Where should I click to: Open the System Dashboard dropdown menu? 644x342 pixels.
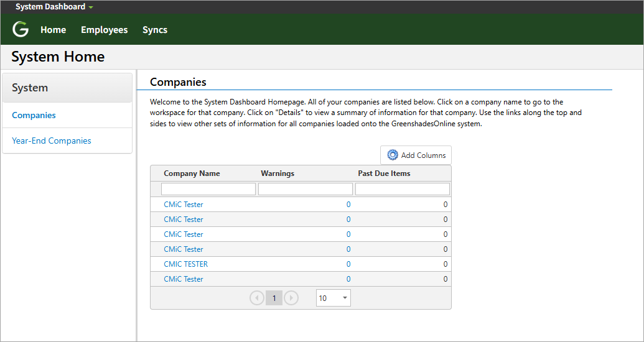pyautogui.click(x=54, y=7)
